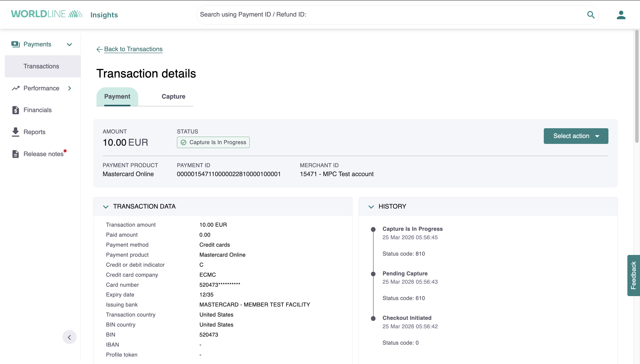
Task: Click the Reports download icon
Action: tap(15, 132)
